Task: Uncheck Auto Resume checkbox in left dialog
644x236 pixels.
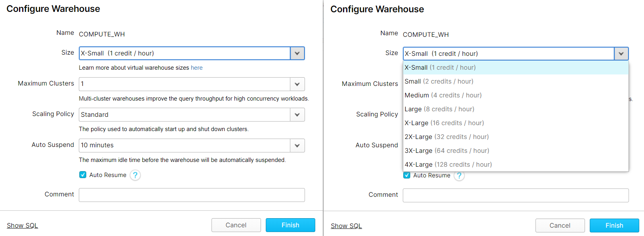Action: (x=83, y=175)
